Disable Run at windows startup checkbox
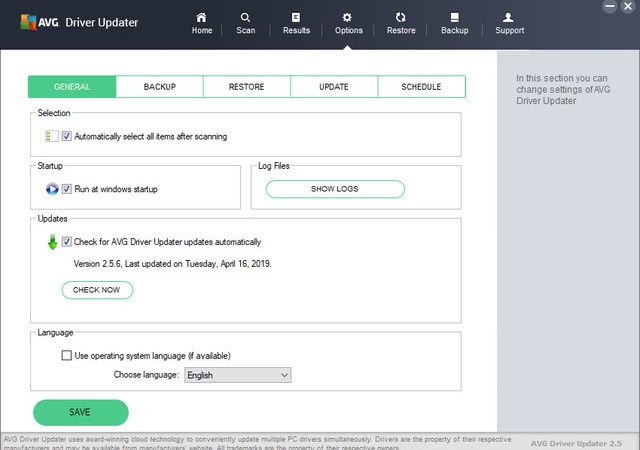The image size is (640, 450). click(x=67, y=189)
